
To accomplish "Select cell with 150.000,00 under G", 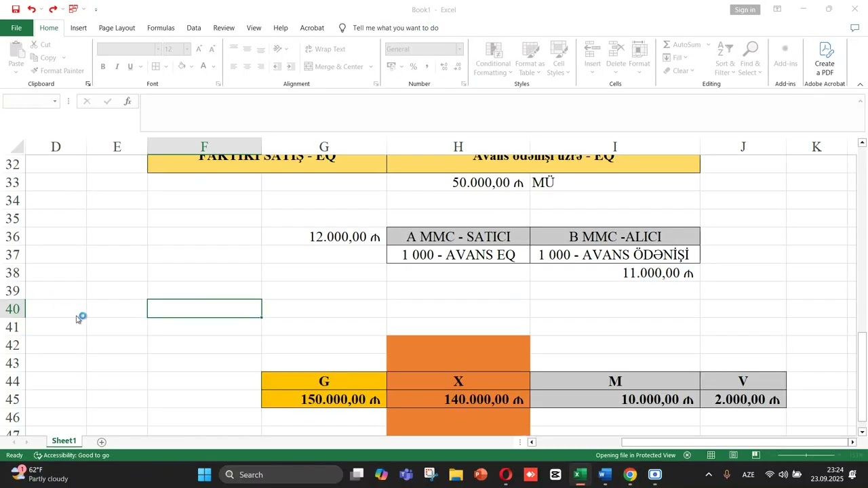I will click(324, 399).
